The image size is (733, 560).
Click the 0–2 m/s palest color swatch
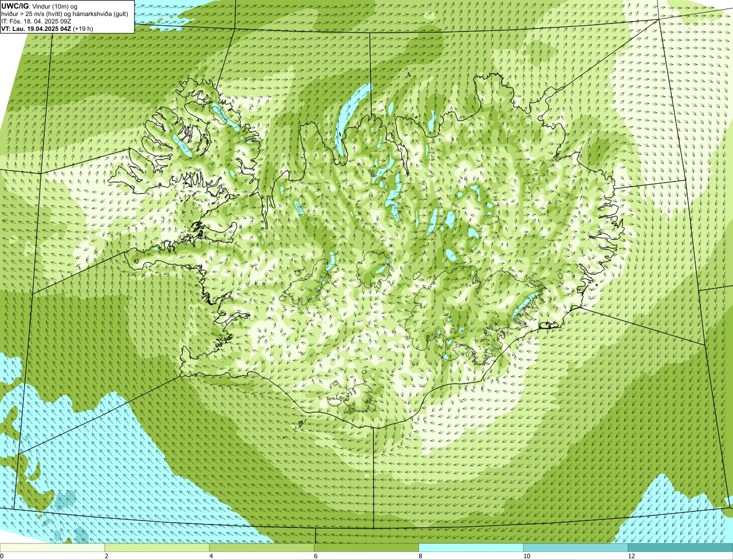53,547
